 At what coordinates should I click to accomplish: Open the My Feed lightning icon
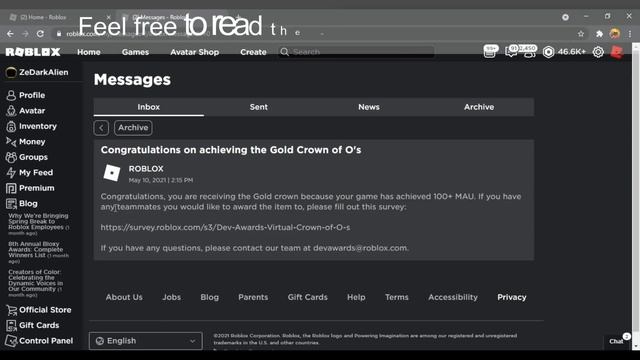pos(11,173)
